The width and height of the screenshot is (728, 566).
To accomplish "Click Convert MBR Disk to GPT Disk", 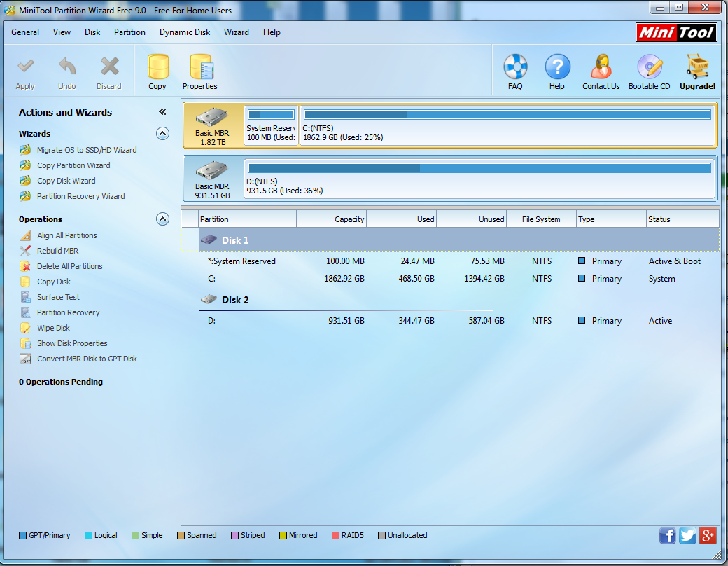I will click(x=87, y=359).
